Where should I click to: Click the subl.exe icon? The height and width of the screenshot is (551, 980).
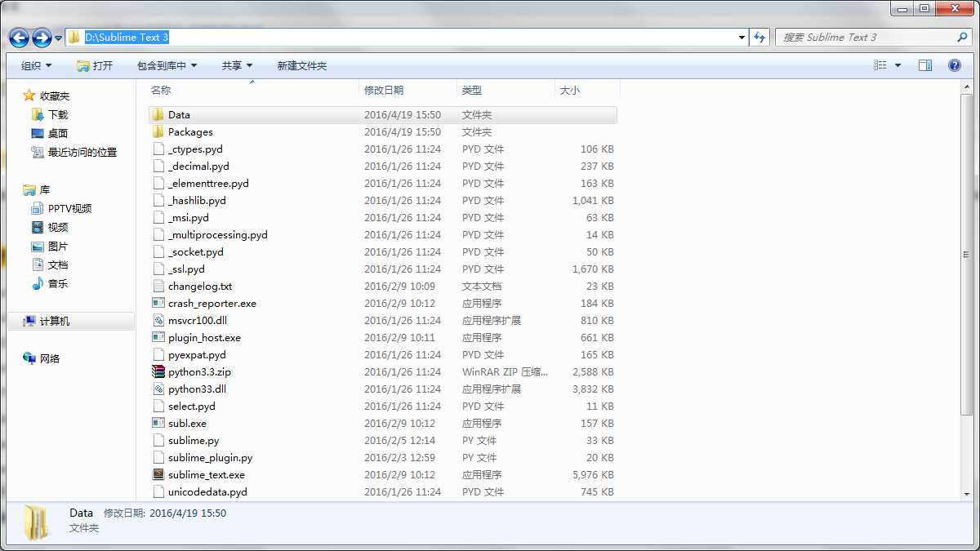point(158,424)
